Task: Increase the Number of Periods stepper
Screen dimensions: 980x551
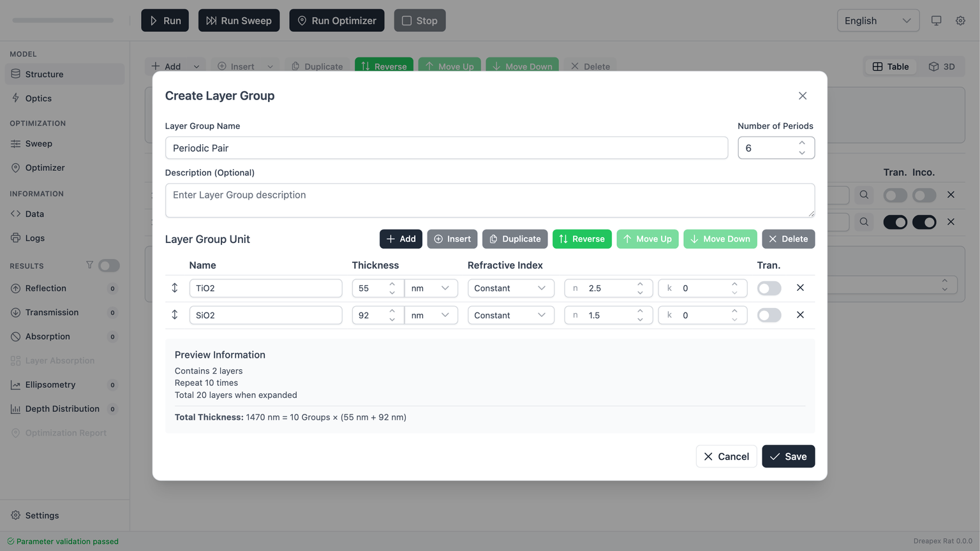Action: click(x=802, y=143)
